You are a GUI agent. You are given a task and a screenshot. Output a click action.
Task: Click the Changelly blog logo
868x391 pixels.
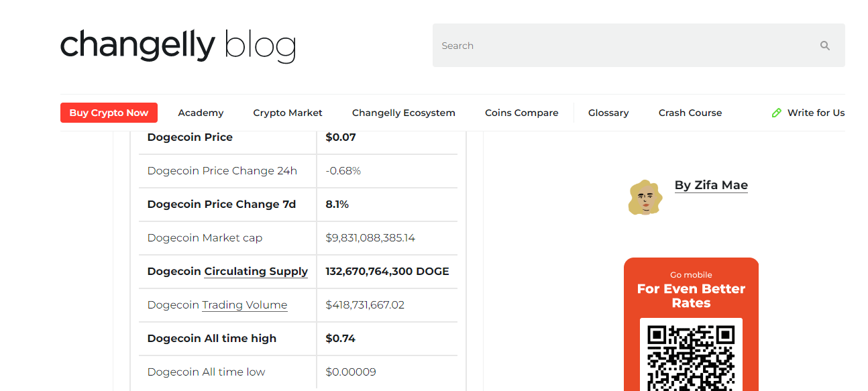tap(178, 46)
